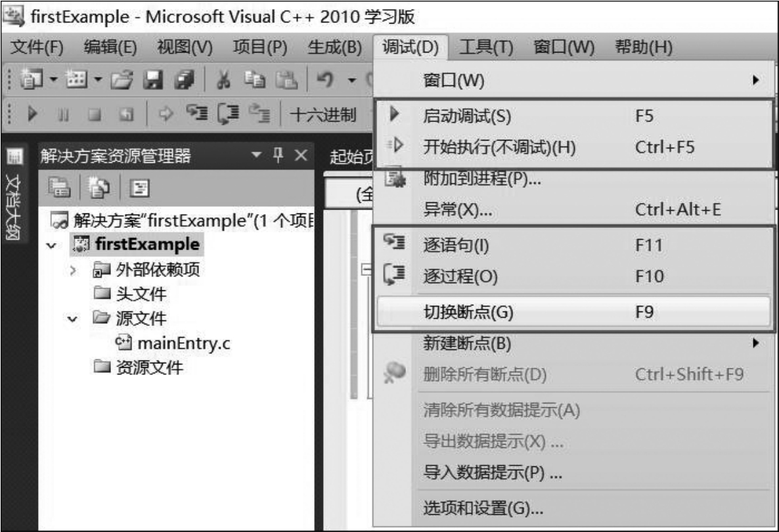Choose 选项和设置(G)... menu item
This screenshot has height=532, width=779.
click(573, 508)
